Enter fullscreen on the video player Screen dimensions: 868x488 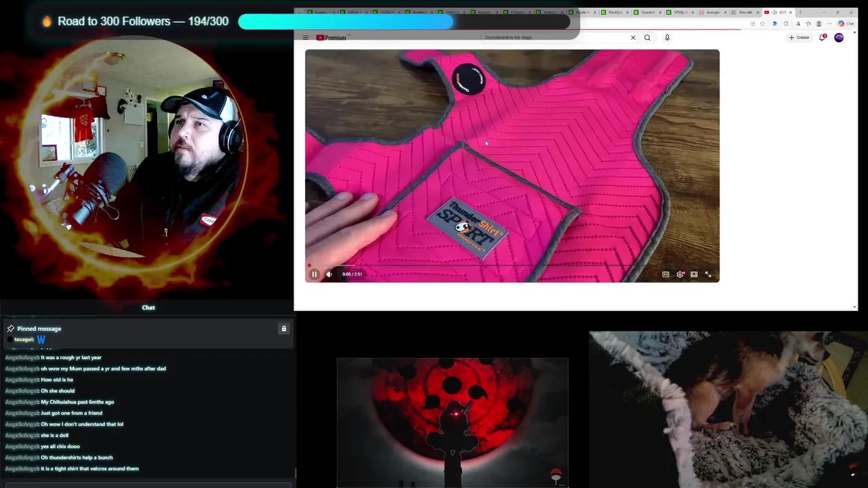708,274
